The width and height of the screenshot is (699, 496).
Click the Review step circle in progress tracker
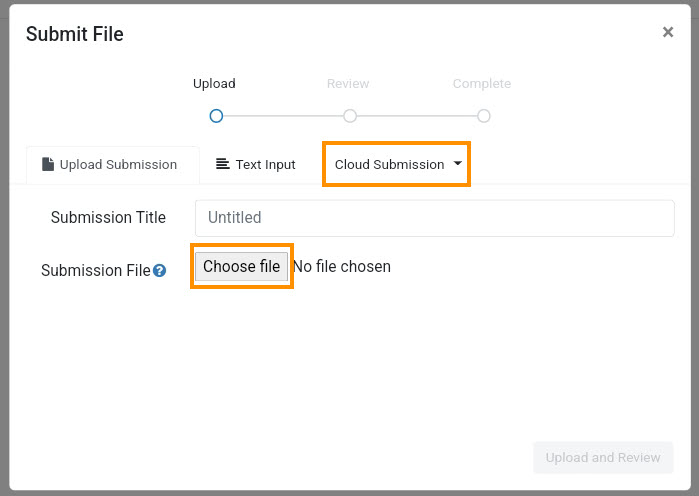350,116
